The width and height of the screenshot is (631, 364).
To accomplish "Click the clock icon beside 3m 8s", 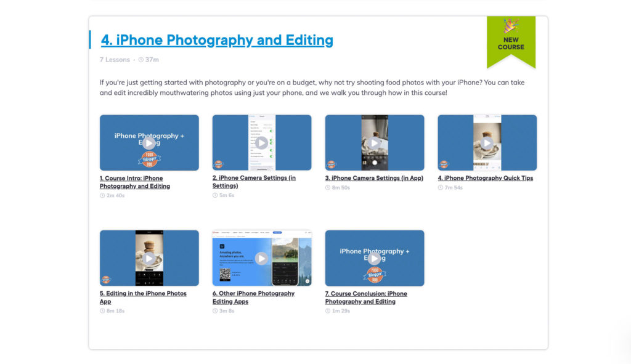I will (x=215, y=311).
